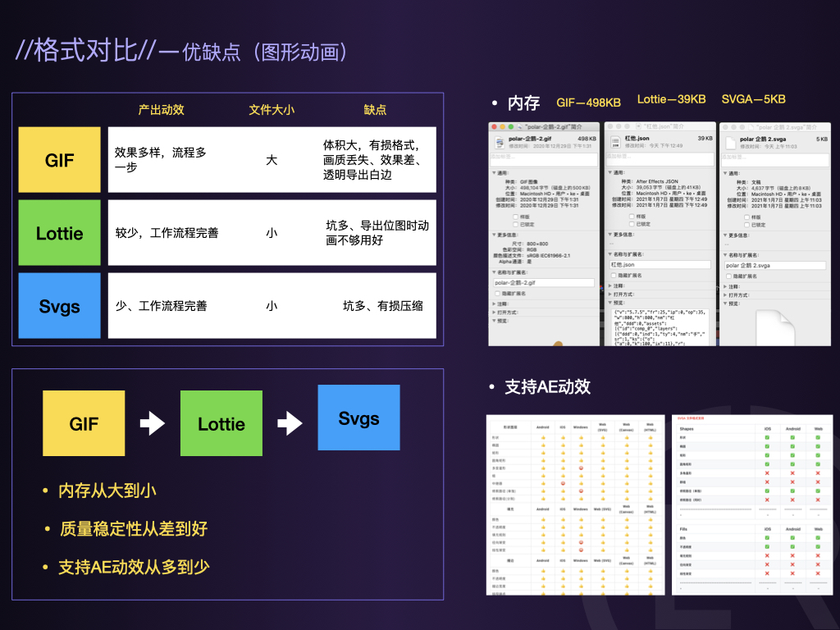
Task: Click the blank document icon in polar 企鹅 2.svga info header
Action: coord(730,143)
